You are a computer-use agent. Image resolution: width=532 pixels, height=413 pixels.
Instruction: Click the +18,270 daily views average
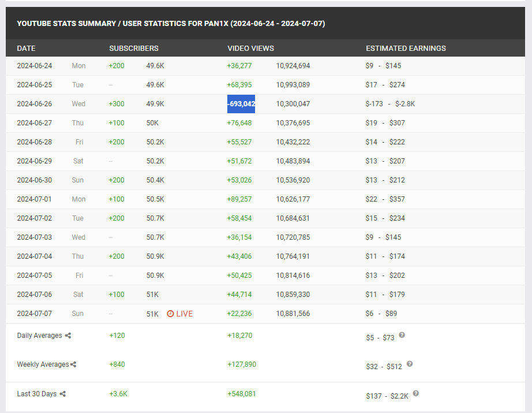240,336
